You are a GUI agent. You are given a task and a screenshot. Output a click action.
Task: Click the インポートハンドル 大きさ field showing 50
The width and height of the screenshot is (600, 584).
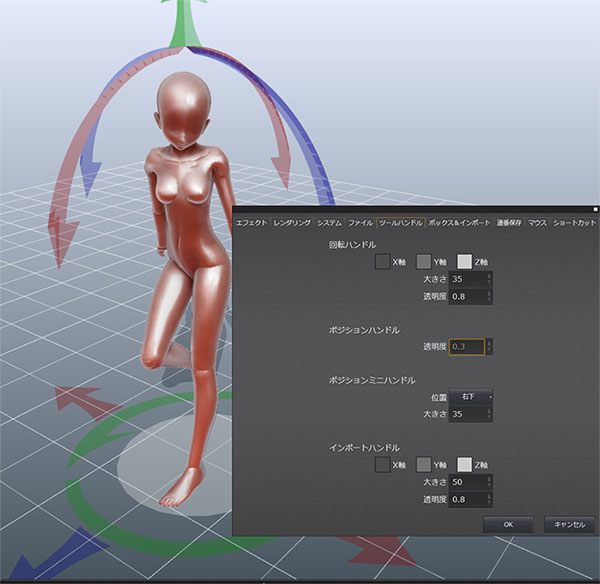coord(467,482)
